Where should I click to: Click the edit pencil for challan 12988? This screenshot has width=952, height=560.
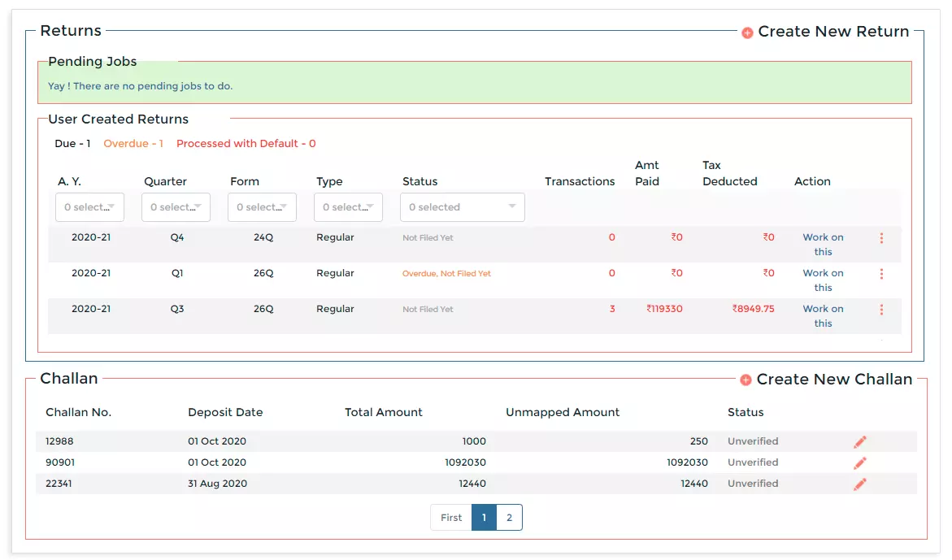[859, 441]
